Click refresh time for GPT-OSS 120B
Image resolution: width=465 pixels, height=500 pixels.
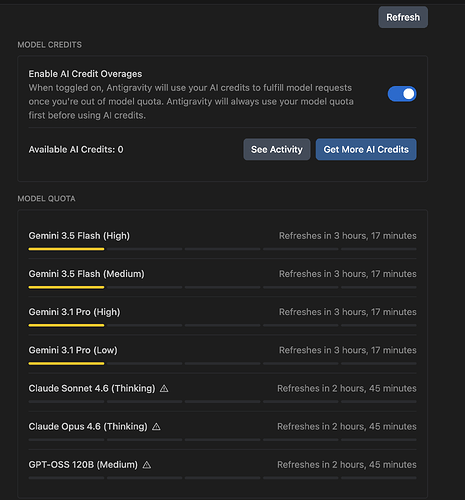coord(347,465)
